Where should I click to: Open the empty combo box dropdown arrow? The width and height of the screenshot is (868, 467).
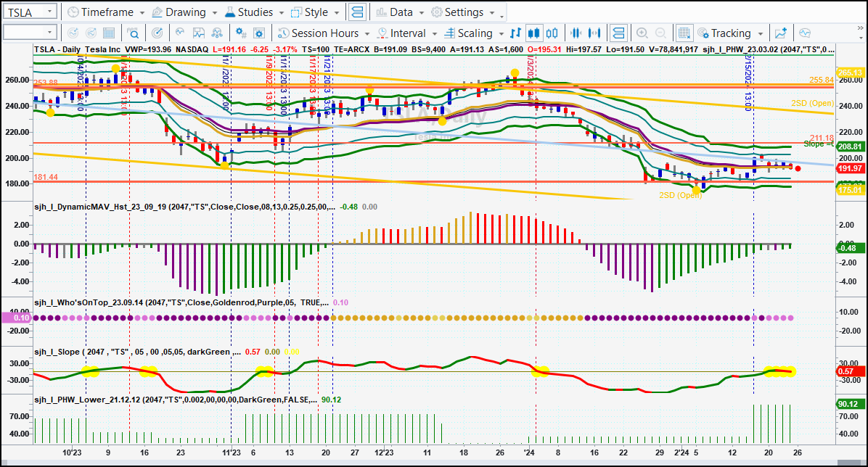click(x=49, y=33)
